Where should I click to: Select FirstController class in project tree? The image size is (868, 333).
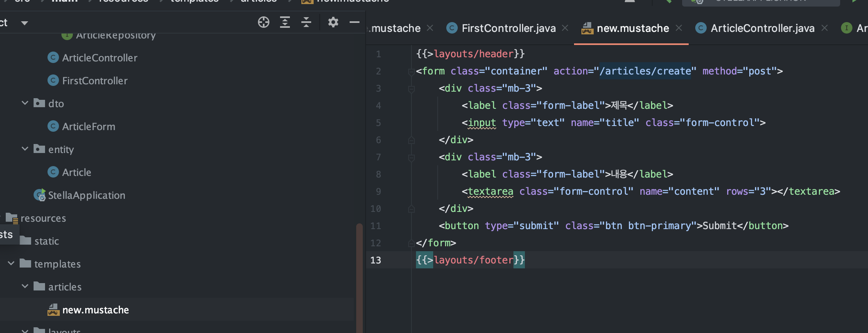coord(95,81)
